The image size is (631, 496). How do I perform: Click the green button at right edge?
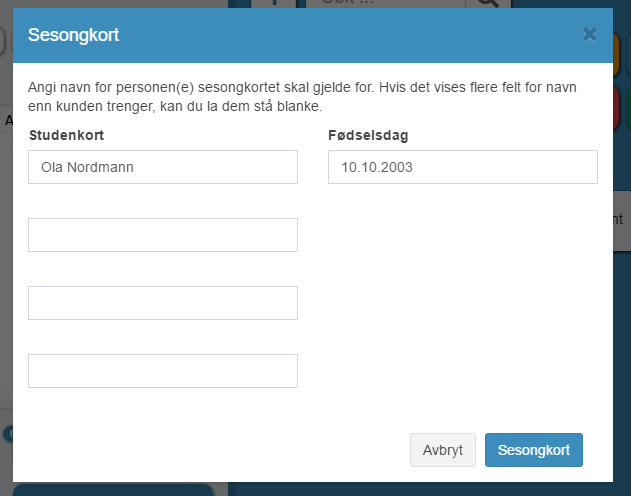click(x=629, y=108)
